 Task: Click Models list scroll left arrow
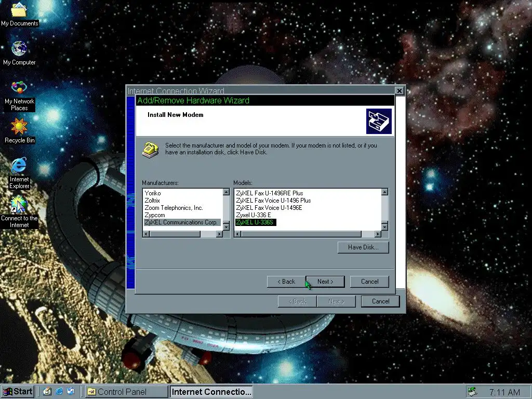(237, 234)
